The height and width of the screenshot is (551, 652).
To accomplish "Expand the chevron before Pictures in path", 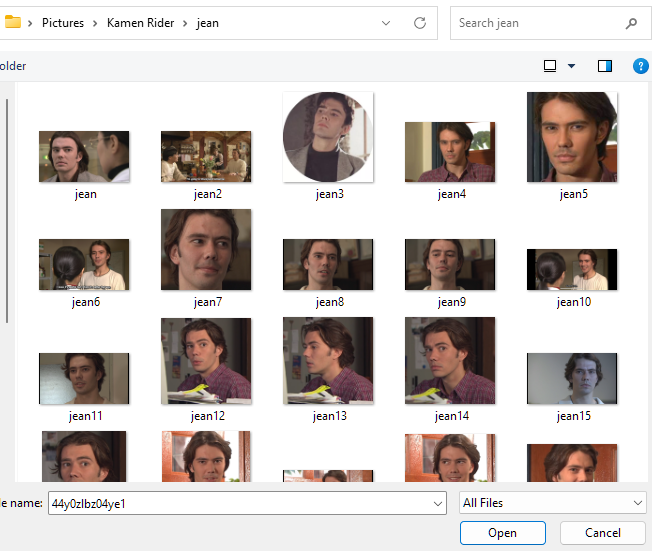I will tap(30, 23).
